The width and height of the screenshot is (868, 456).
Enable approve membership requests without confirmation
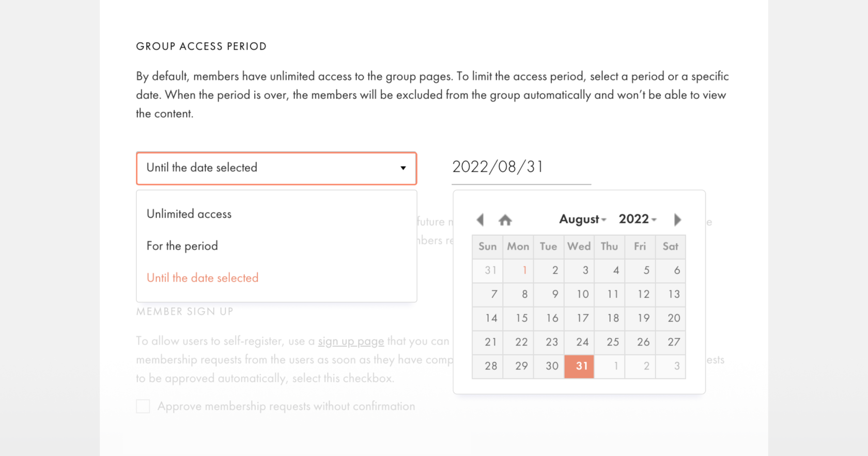click(x=143, y=406)
